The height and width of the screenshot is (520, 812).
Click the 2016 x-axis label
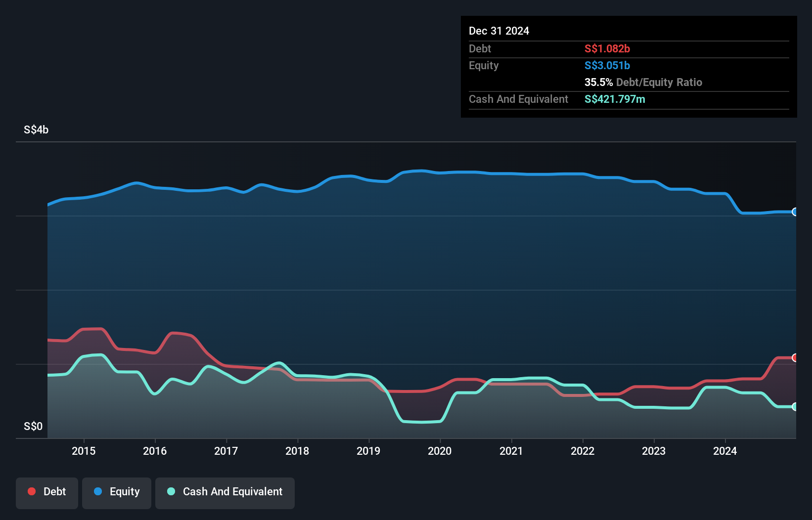[155, 451]
